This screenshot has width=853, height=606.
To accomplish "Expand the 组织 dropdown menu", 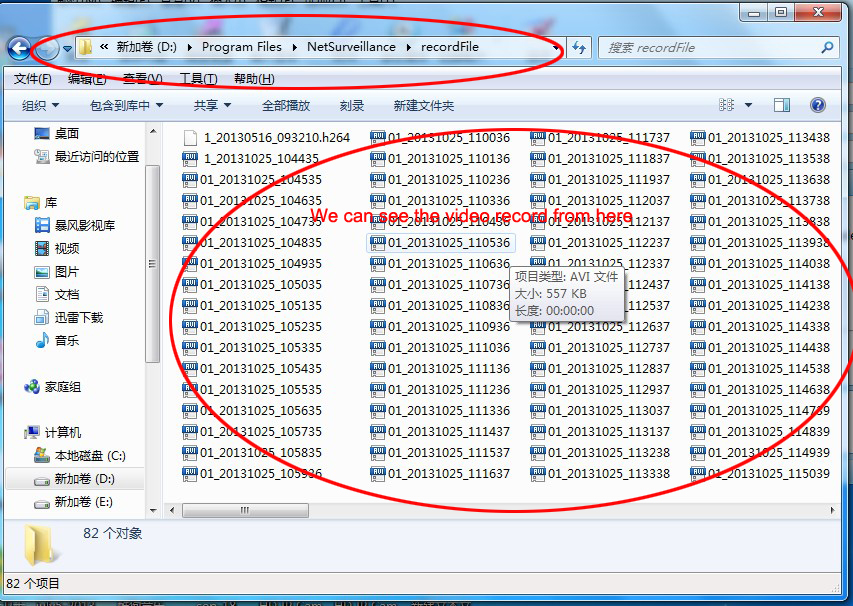I will [40, 105].
